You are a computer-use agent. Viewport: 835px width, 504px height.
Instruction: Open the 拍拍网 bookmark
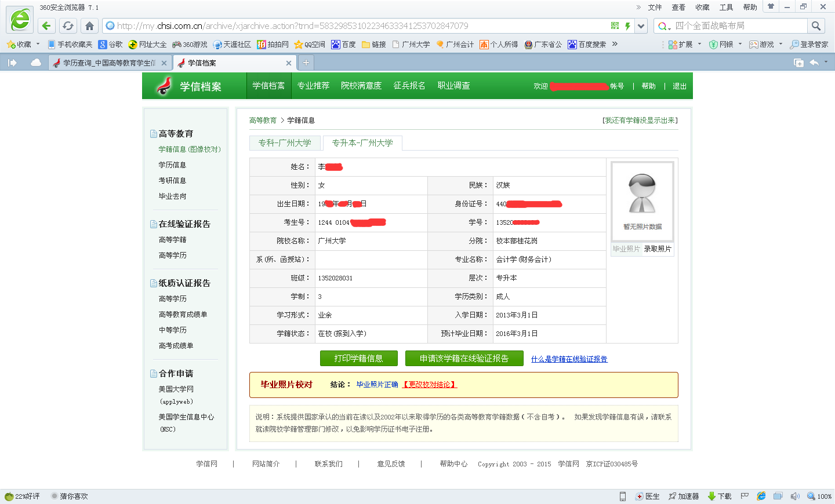pyautogui.click(x=273, y=44)
